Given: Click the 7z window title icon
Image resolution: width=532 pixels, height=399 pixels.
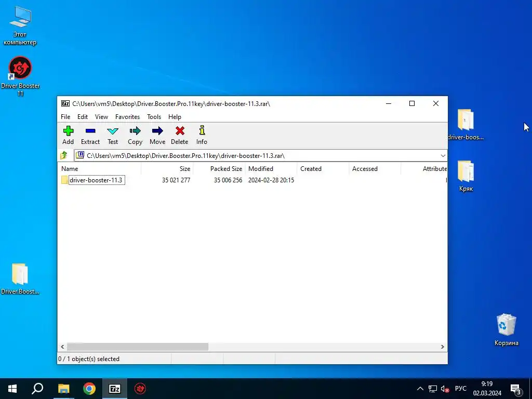Looking at the screenshot, I should tap(65, 104).
